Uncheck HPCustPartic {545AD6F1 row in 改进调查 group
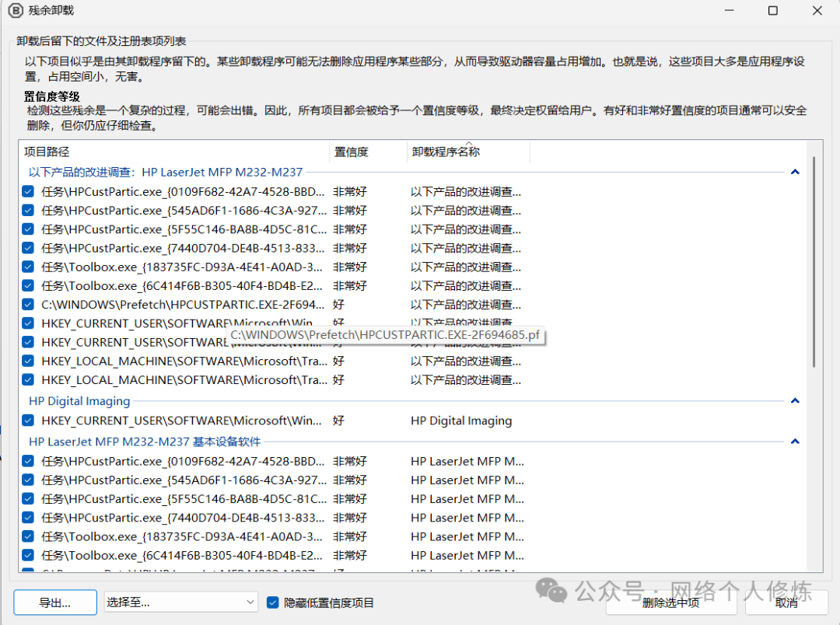840x625 pixels. 29,211
